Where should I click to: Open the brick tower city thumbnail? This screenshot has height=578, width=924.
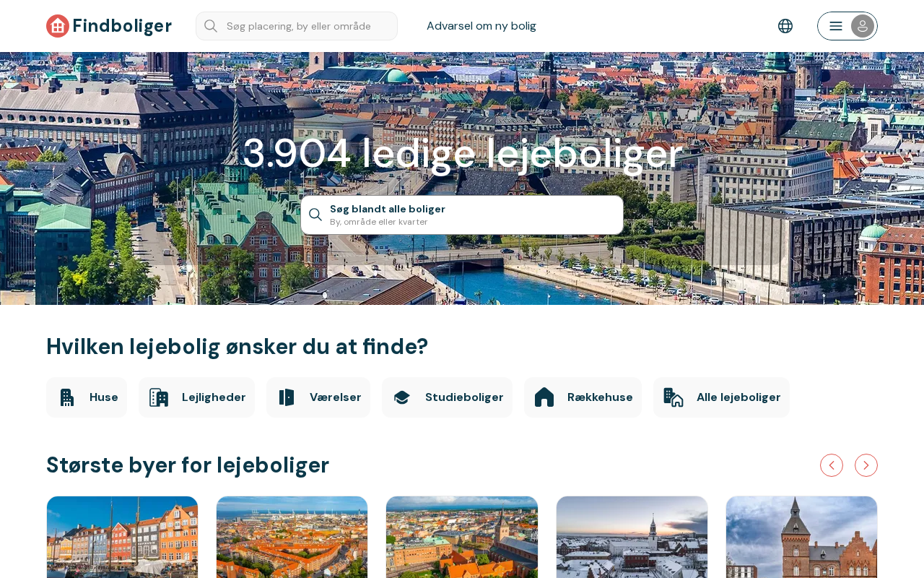[x=801, y=537]
